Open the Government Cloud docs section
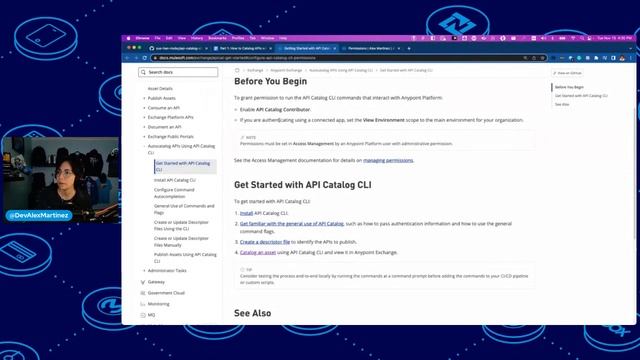 (166, 293)
